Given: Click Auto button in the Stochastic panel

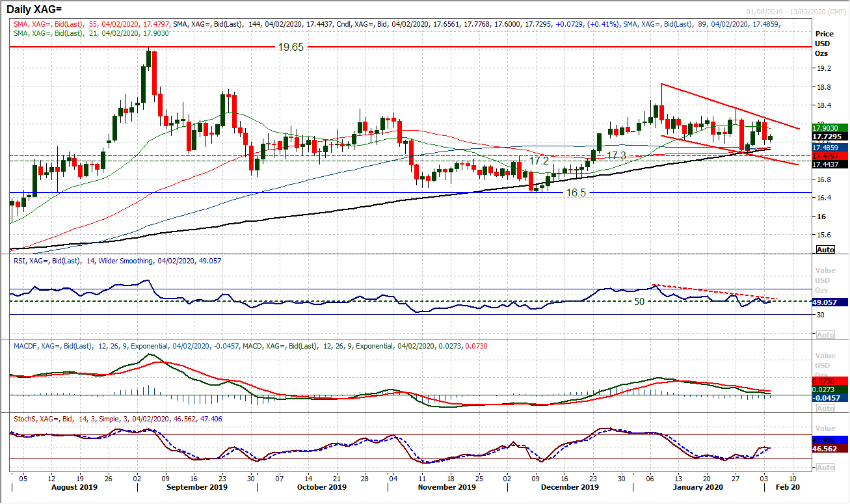Looking at the screenshot, I should [825, 468].
